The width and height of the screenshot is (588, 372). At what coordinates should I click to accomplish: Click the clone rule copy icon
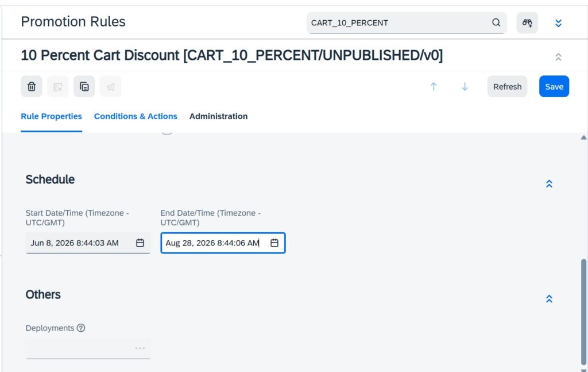[84, 87]
